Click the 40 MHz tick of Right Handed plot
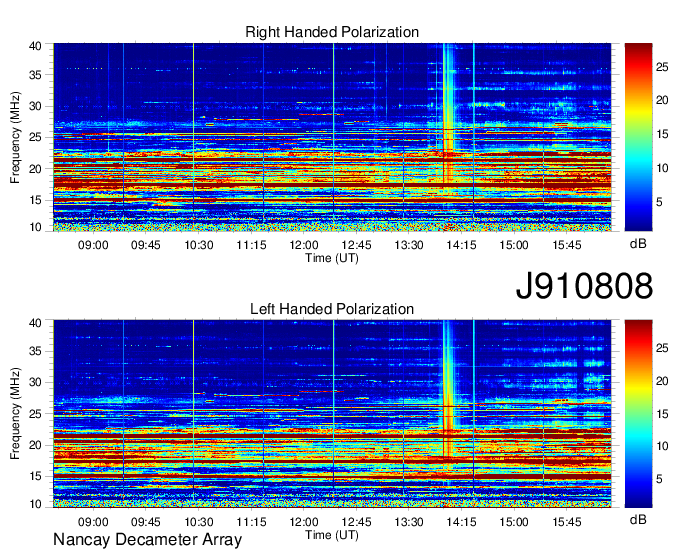This screenshot has width=680, height=552. point(36,46)
